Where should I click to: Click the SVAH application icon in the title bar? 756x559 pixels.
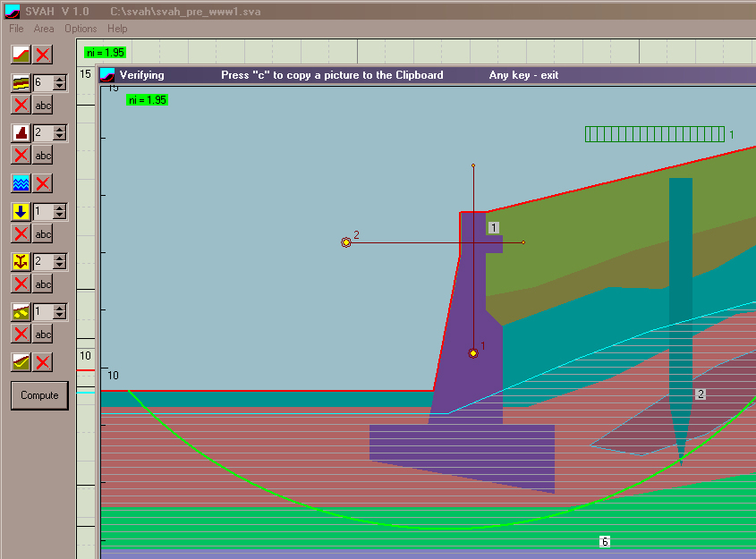pyautogui.click(x=12, y=11)
